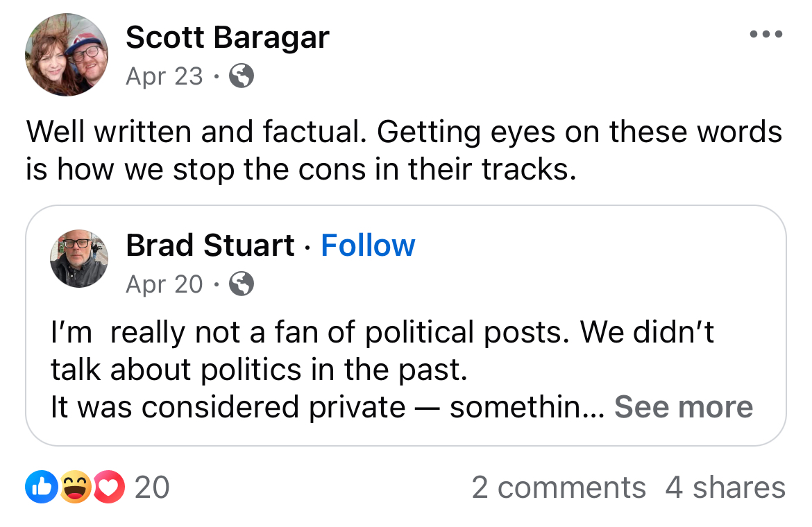View the 4 shares
The width and height of the screenshot is (812, 527).
[x=725, y=487]
